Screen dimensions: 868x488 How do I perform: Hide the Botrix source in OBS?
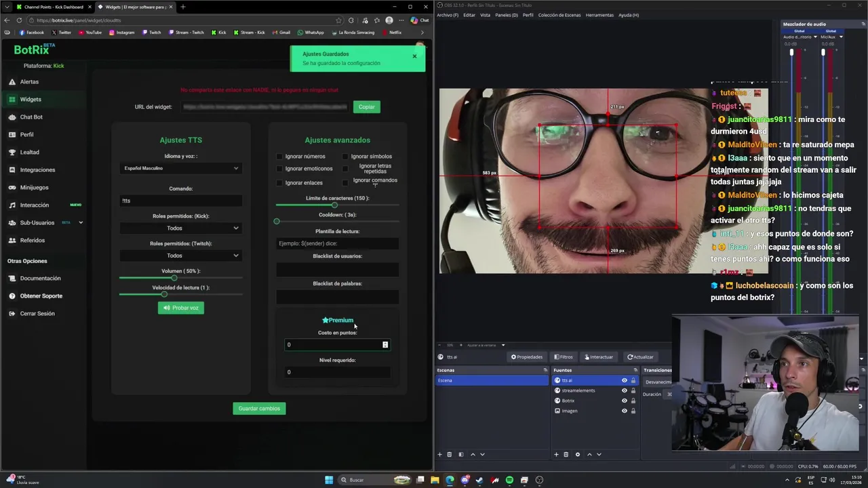pyautogui.click(x=625, y=401)
